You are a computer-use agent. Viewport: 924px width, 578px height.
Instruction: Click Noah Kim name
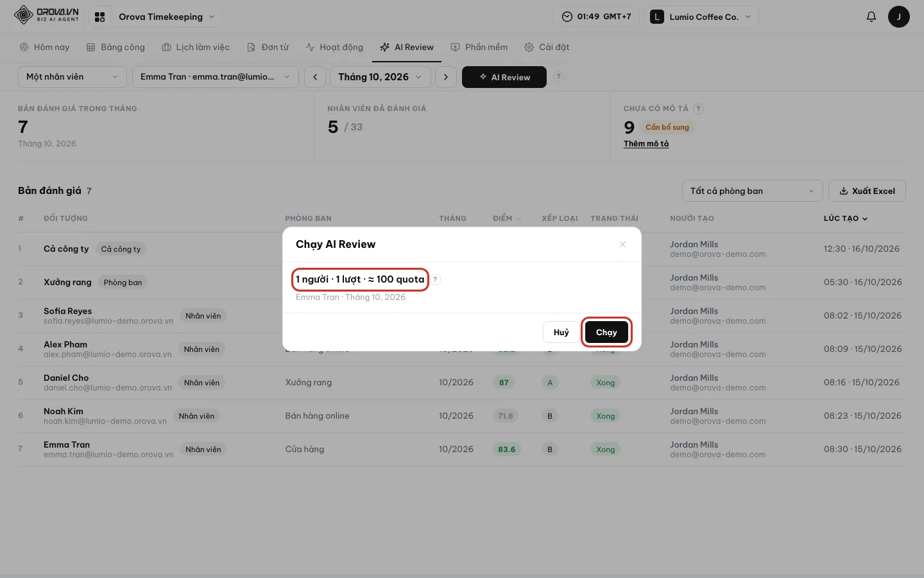[x=63, y=411]
